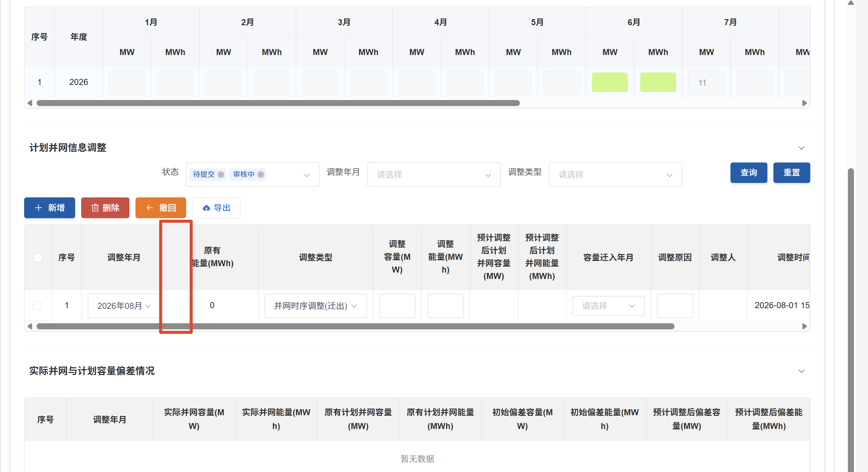This screenshot has width=868, height=472.
Task: Collapse the 计划并网信息调整 section
Action: tap(801, 148)
